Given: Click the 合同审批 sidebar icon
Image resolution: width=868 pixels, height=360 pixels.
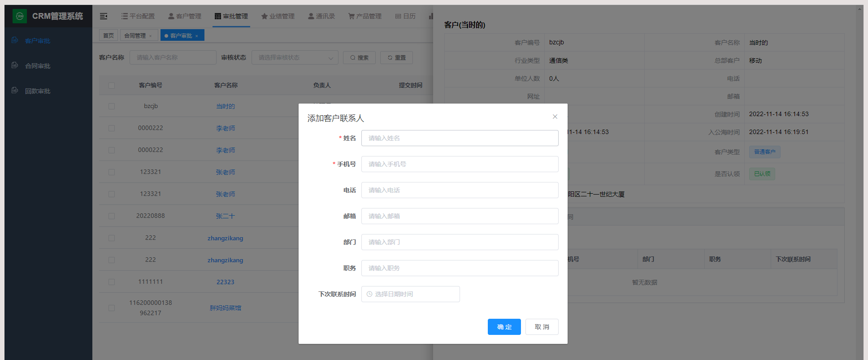Looking at the screenshot, I should point(15,65).
